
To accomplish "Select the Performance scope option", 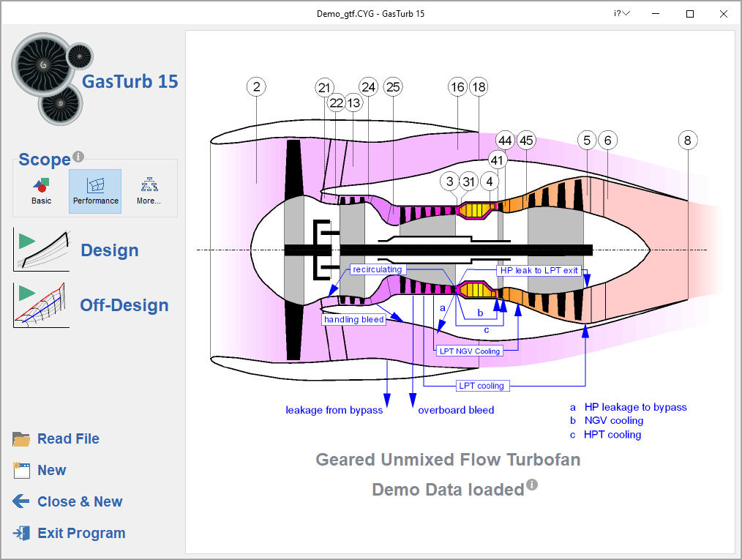I will (95, 190).
